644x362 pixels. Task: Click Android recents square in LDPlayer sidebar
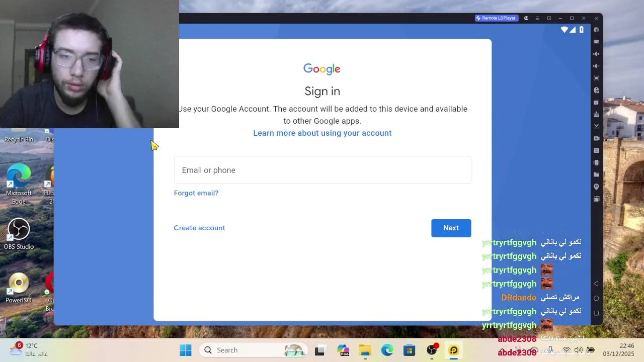(x=596, y=313)
